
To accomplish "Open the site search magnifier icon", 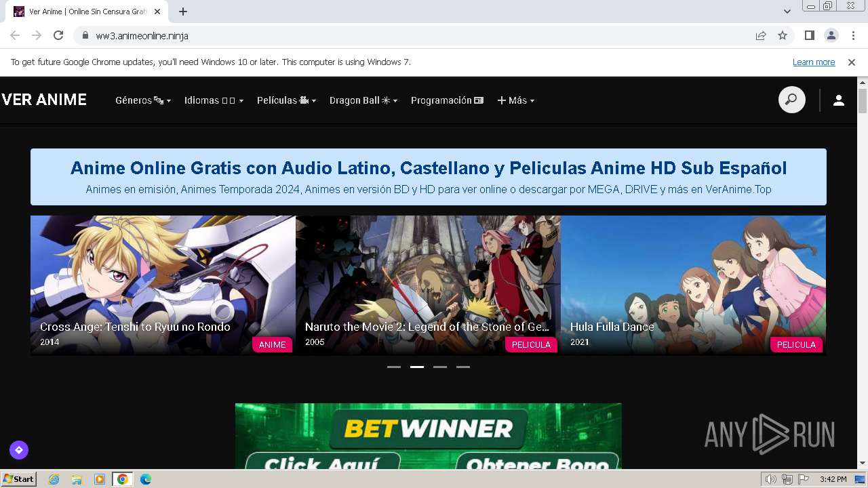I will click(x=791, y=100).
